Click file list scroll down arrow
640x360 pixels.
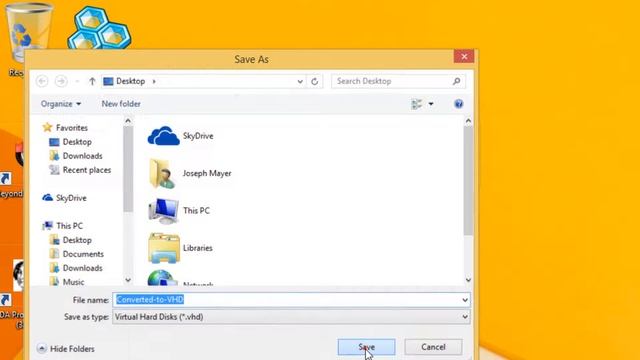click(x=468, y=280)
